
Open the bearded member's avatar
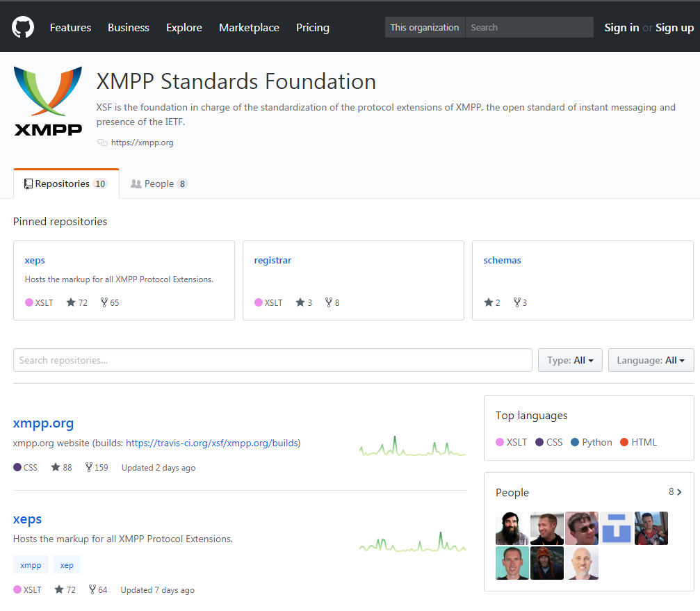(512, 528)
